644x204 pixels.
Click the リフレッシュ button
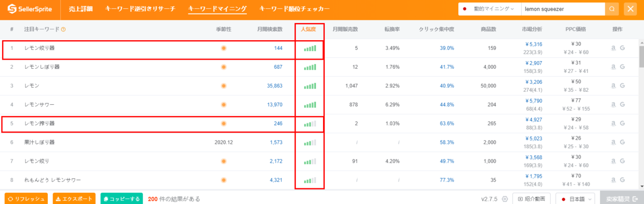coord(27,199)
